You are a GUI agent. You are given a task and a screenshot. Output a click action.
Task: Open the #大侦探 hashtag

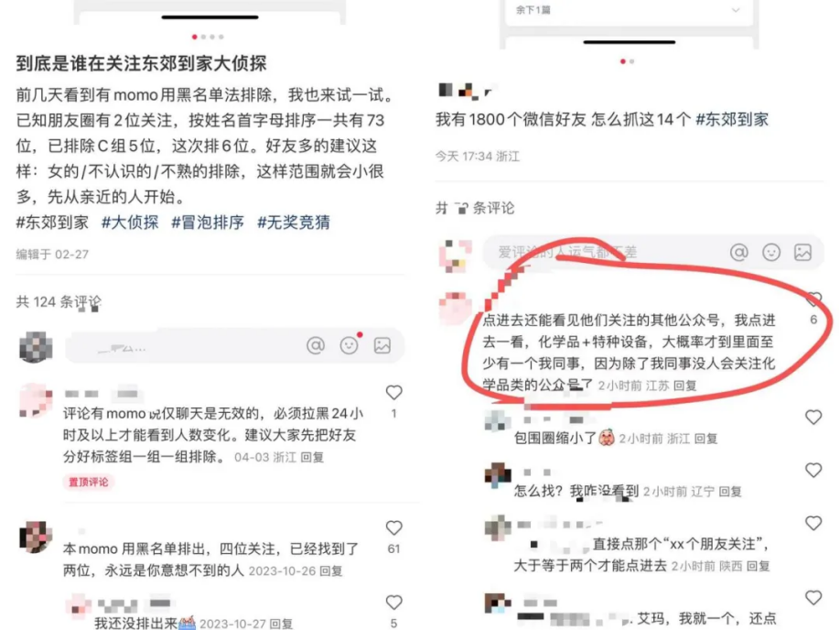(130, 223)
